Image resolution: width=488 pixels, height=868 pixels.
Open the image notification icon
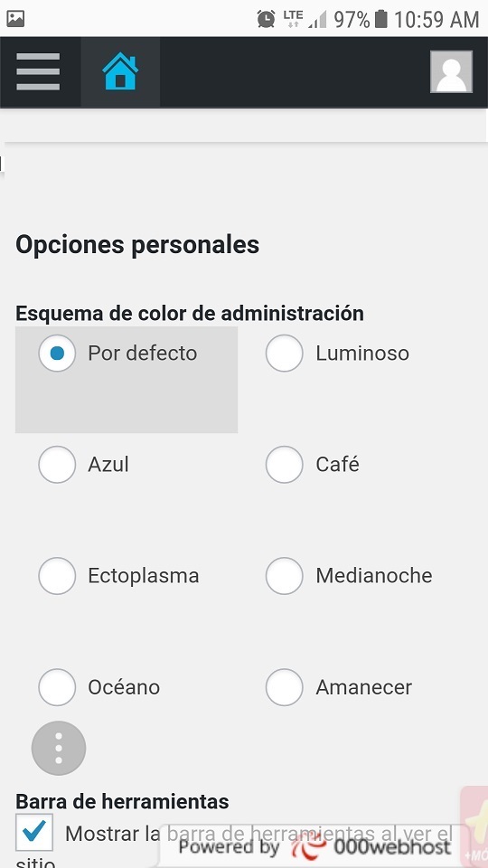pyautogui.click(x=15, y=19)
